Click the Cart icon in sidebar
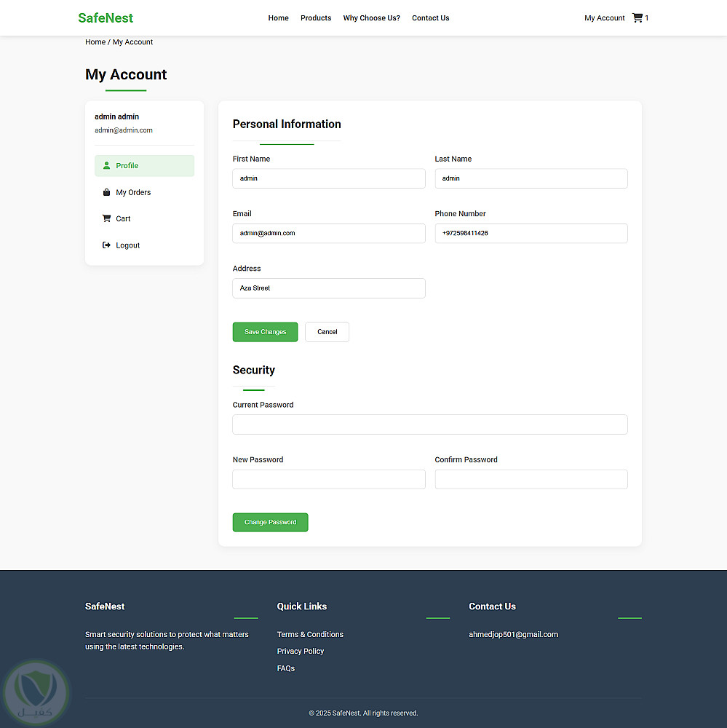Screen dimensions: 727x728 (106, 218)
